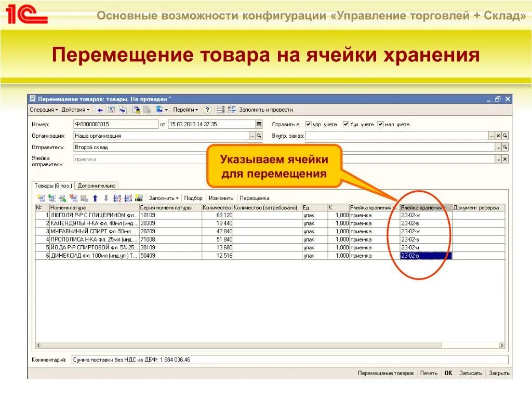Select row МУРАВЬИНЫЙ СПИРТ
Viewport: 532px width, 399px height.
(270, 231)
